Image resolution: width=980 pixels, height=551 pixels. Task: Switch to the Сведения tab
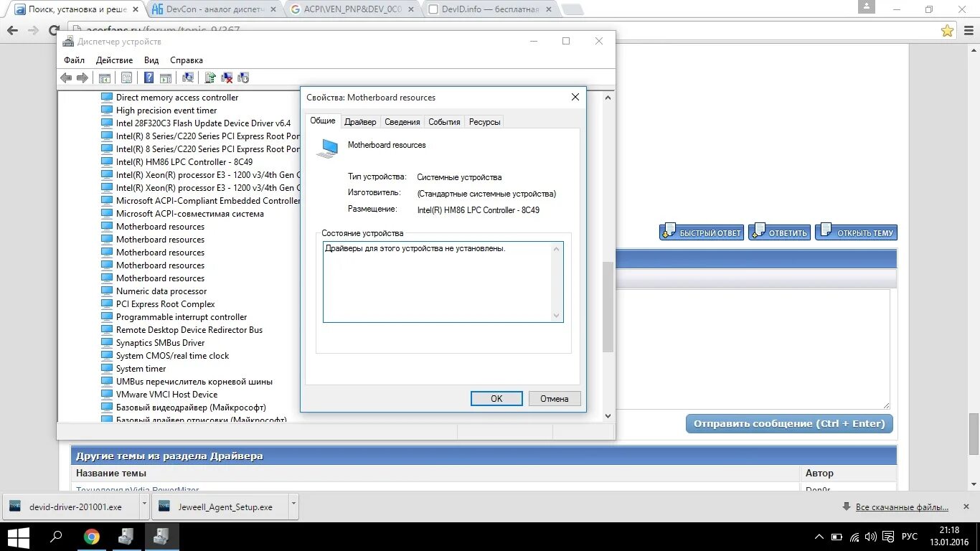pos(402,122)
